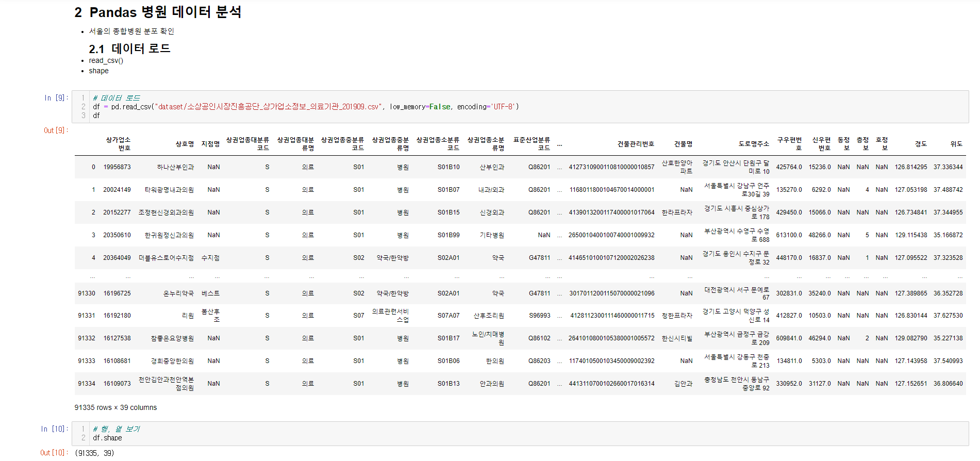Click the business number '19956873'
The height and width of the screenshot is (461, 980).
117,167
